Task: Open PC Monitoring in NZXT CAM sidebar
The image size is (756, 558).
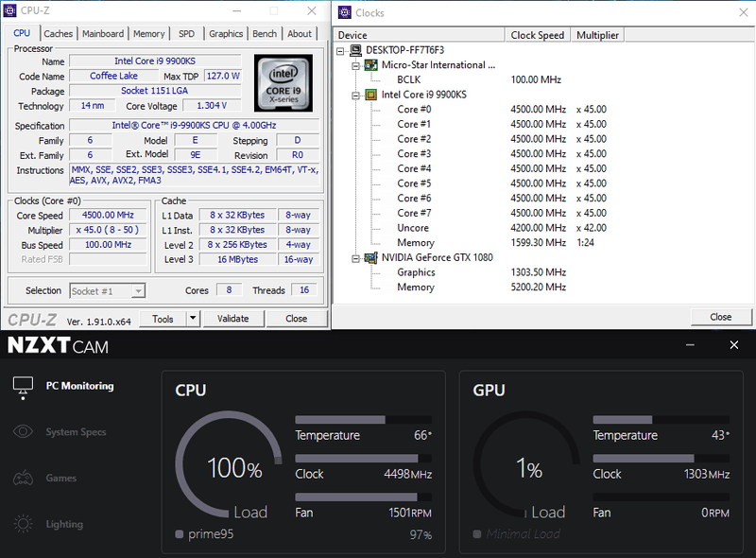Action: [x=80, y=386]
